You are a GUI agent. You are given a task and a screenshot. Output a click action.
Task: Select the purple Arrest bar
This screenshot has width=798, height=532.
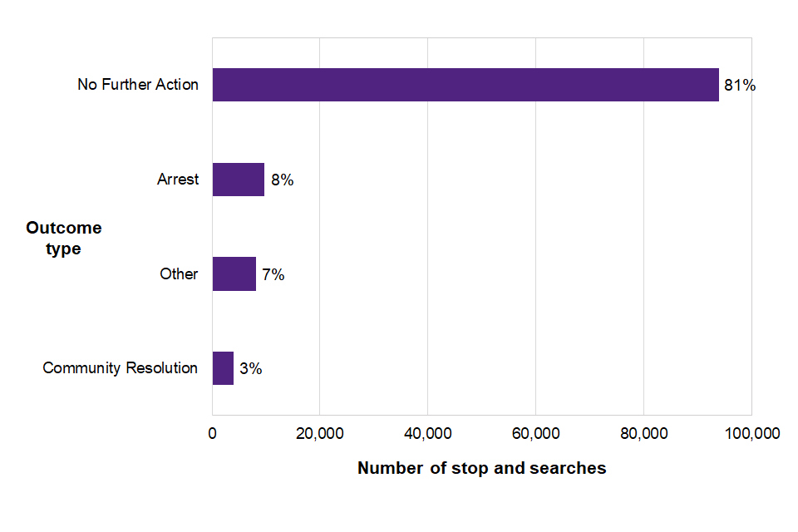239,180
